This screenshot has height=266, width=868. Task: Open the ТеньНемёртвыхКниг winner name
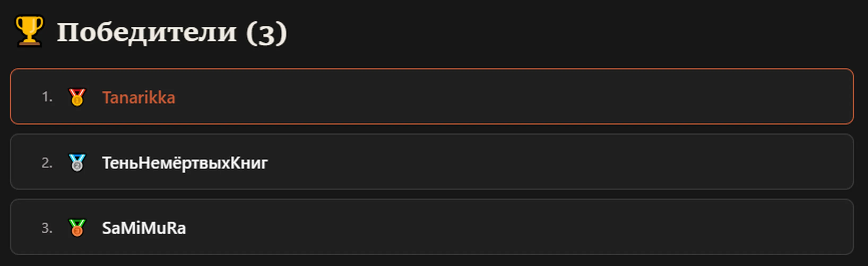[185, 163]
